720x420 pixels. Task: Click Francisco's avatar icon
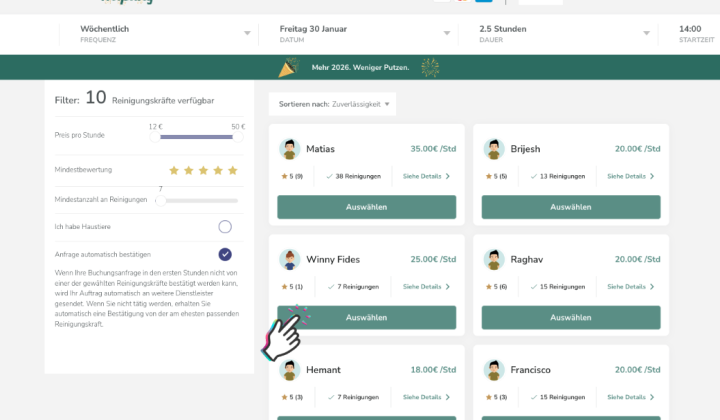pyautogui.click(x=494, y=370)
